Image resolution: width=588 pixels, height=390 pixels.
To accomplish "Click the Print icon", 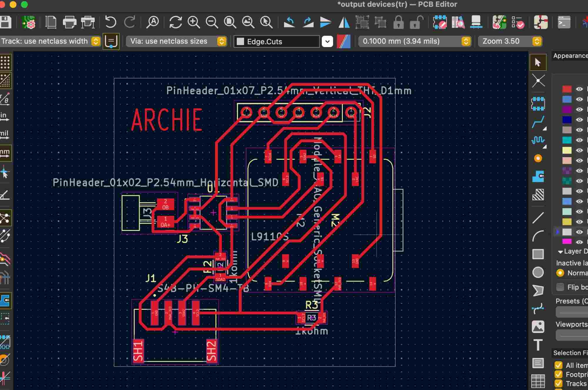I will (x=69, y=23).
